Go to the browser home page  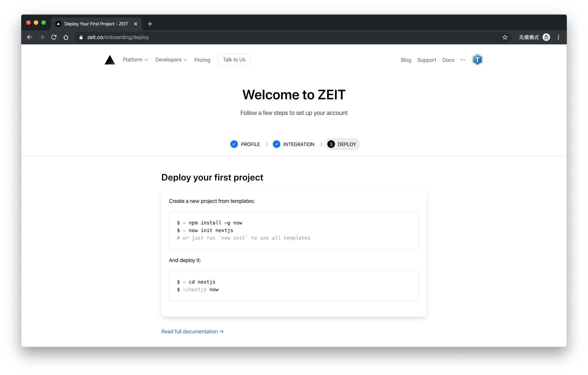click(66, 37)
